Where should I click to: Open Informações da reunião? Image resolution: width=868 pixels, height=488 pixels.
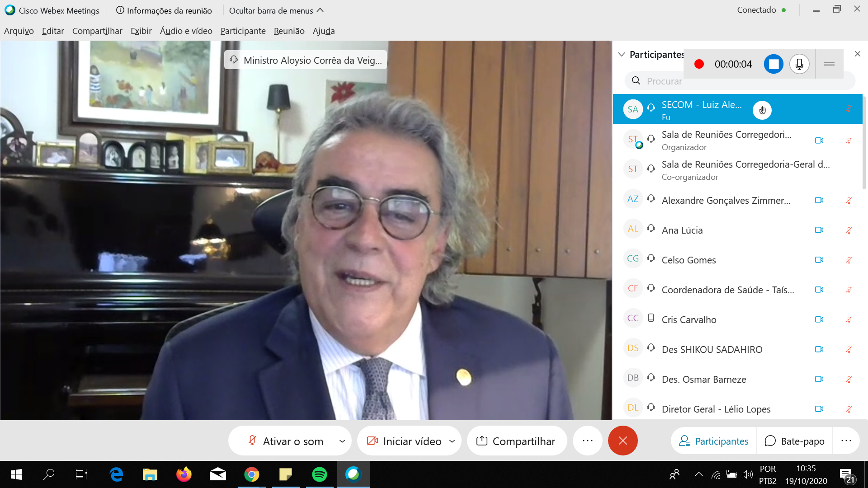[x=164, y=10]
